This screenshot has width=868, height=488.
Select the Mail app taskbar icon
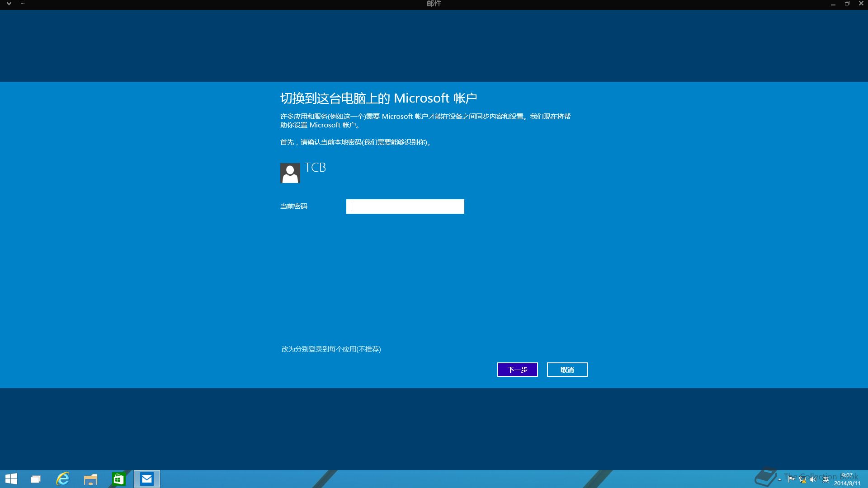tap(147, 479)
